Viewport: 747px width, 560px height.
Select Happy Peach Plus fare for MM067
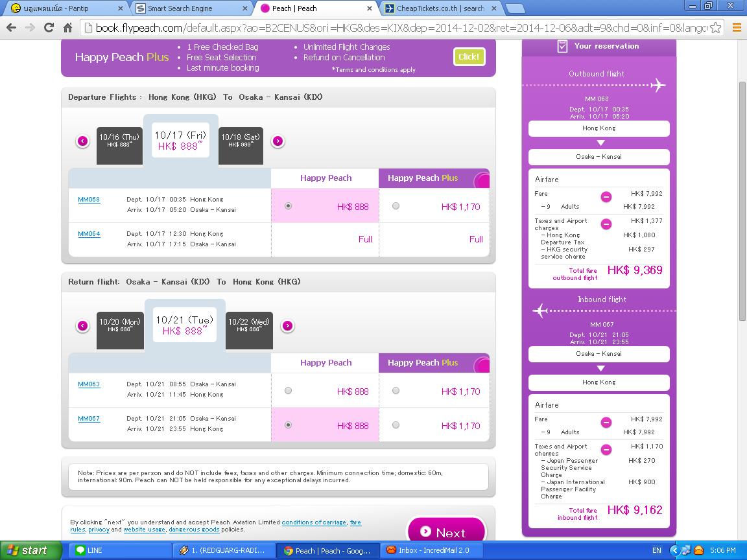tap(396, 425)
